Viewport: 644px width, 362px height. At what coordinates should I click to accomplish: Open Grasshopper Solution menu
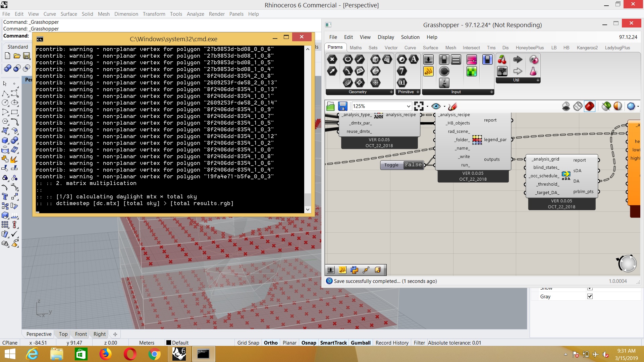tap(410, 37)
